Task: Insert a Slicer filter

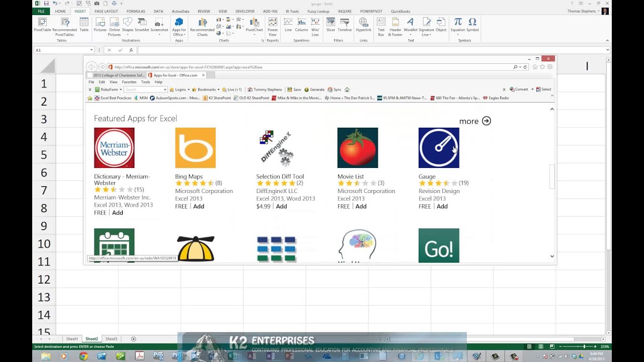Action: tap(331, 25)
